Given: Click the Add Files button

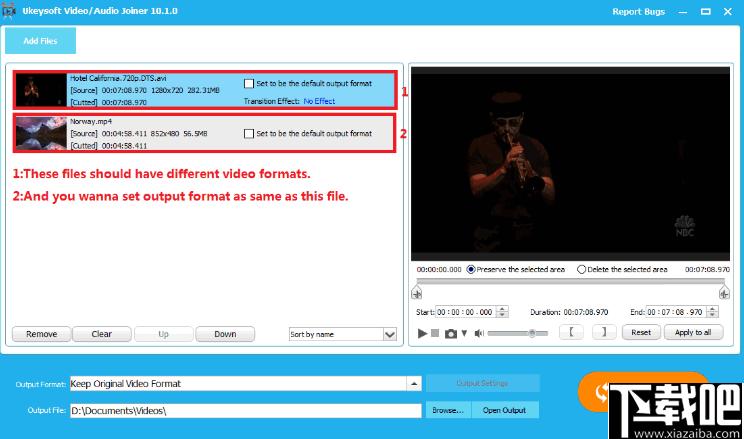Looking at the screenshot, I should [x=40, y=41].
